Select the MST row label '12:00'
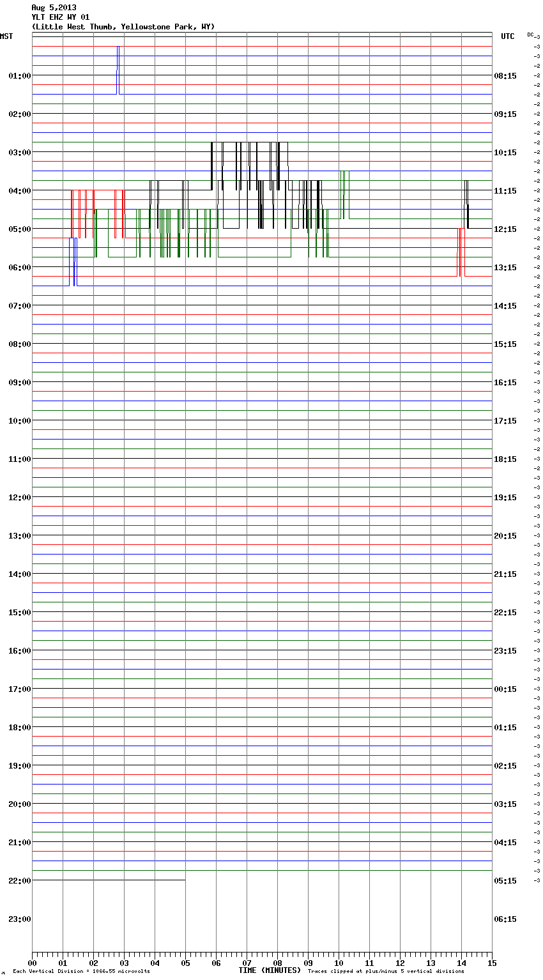This screenshot has height=980, width=543. tap(20, 497)
